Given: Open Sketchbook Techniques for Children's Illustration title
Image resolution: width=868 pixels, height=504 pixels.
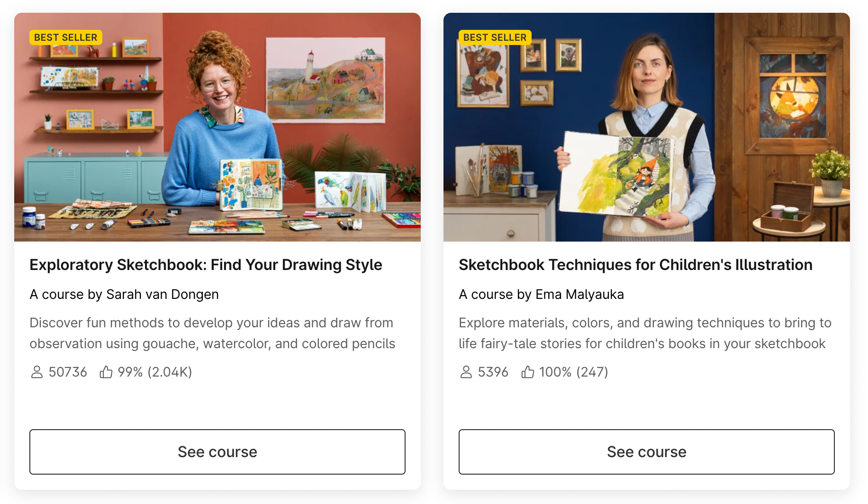Looking at the screenshot, I should coord(635,265).
